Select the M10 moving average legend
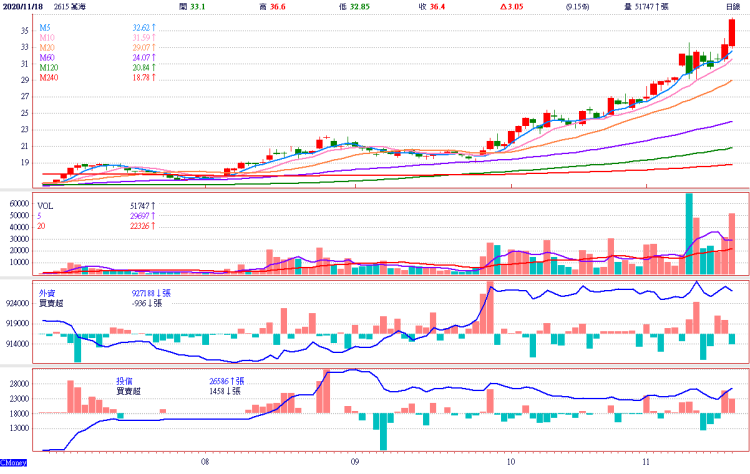Image resolution: width=750 pixels, height=474 pixels. (48, 40)
